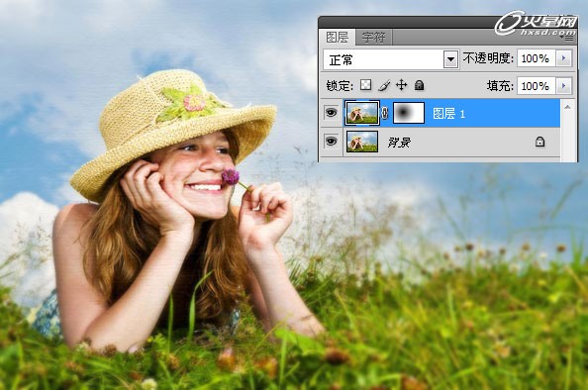588x390 pixels.
Task: Click the layers list scroll up arrow
Action: click(x=568, y=107)
